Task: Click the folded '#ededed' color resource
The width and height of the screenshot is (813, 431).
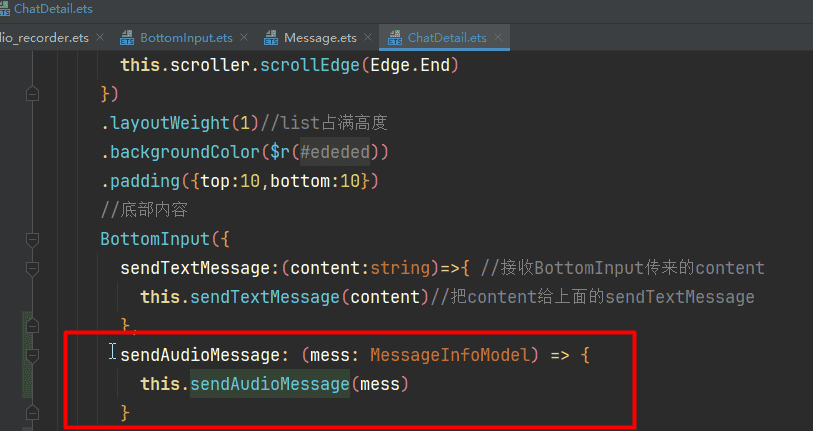Action: pyautogui.click(x=335, y=152)
